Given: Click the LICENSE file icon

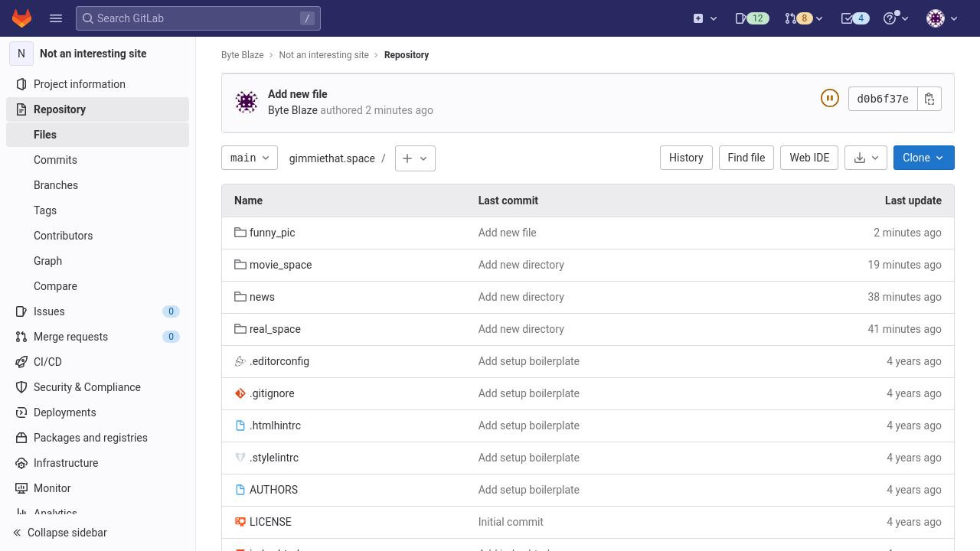Looking at the screenshot, I should pos(240,522).
